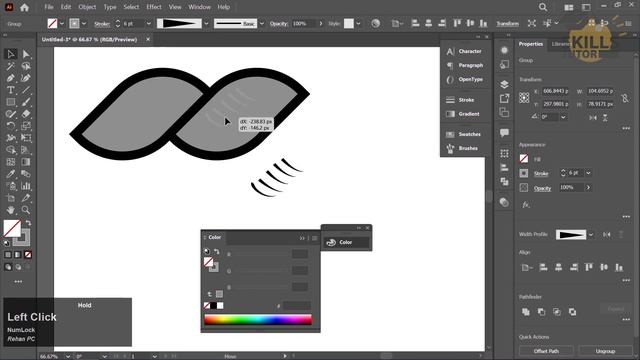Open the Layers panel icon

pos(504,84)
